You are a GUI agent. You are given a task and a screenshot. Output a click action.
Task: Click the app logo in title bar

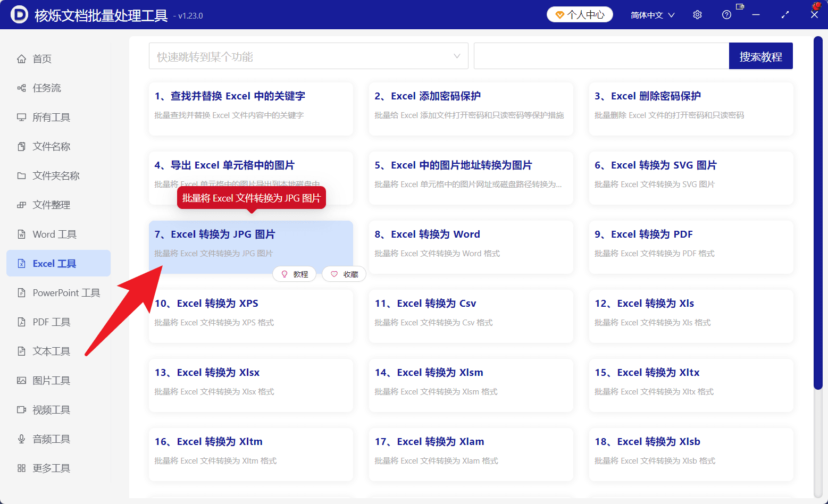click(19, 15)
